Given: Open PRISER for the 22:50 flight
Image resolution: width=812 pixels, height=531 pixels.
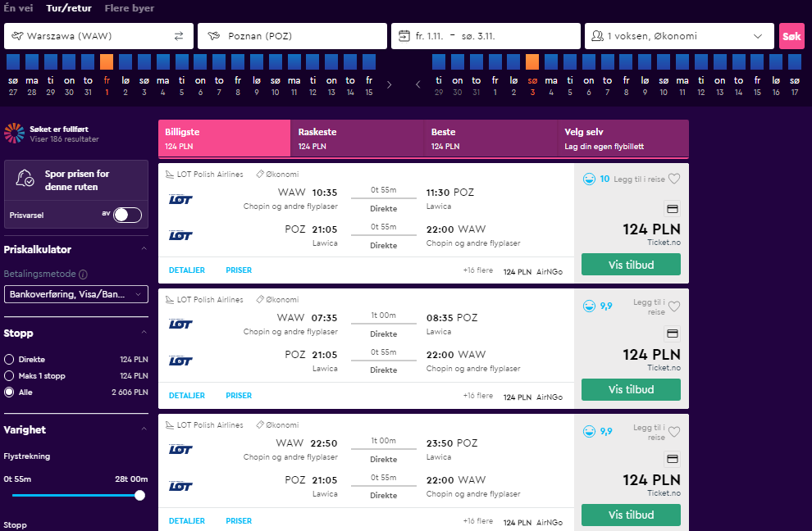Looking at the screenshot, I should (239, 520).
